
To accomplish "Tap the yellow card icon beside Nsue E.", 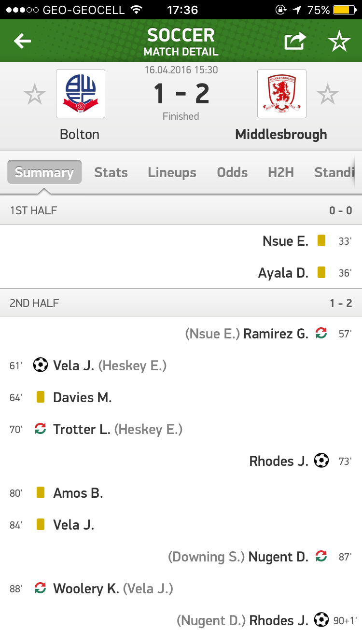I will 321,240.
